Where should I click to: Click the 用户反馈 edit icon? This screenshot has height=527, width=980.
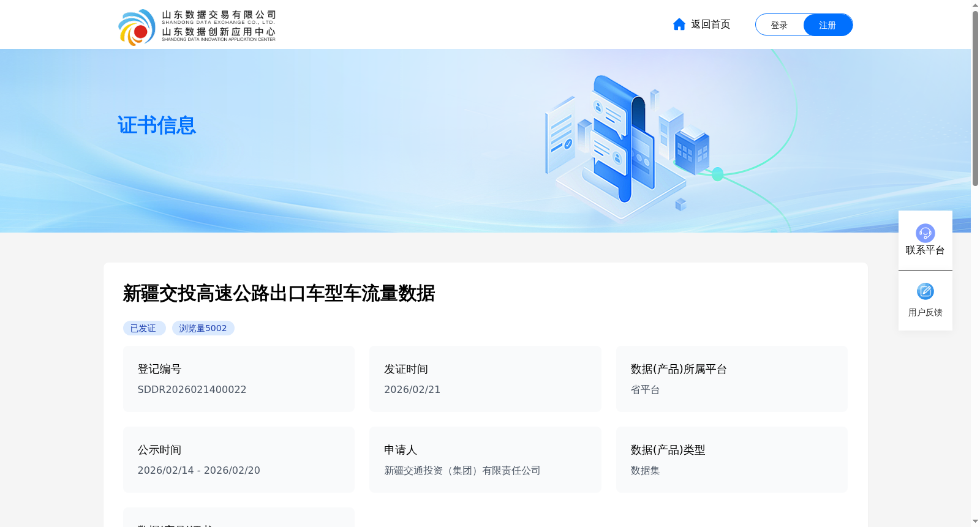925,291
